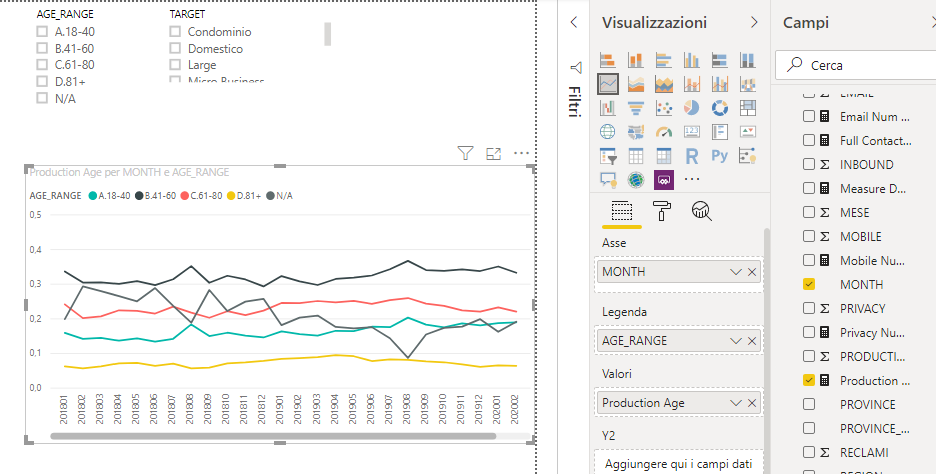Viewport: 936px width, 474px height.
Task: Add the purple PowerApps visual
Action: (664, 179)
